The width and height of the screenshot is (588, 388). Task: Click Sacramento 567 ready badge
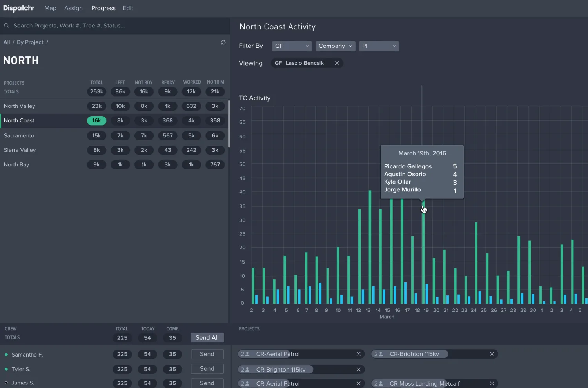168,135
